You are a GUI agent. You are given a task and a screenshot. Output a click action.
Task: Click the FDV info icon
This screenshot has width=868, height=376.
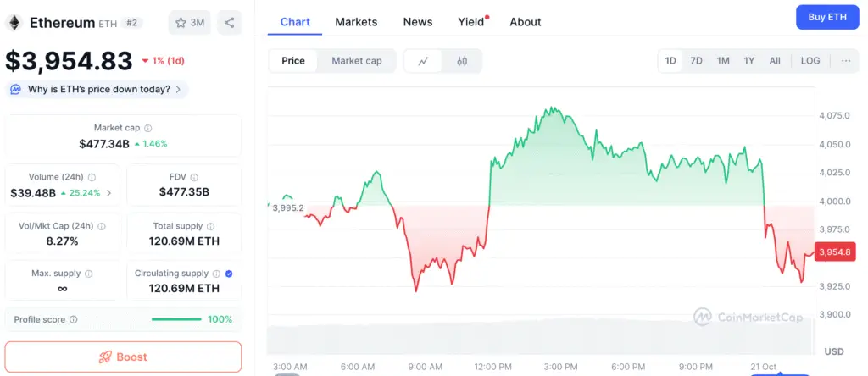(x=194, y=177)
